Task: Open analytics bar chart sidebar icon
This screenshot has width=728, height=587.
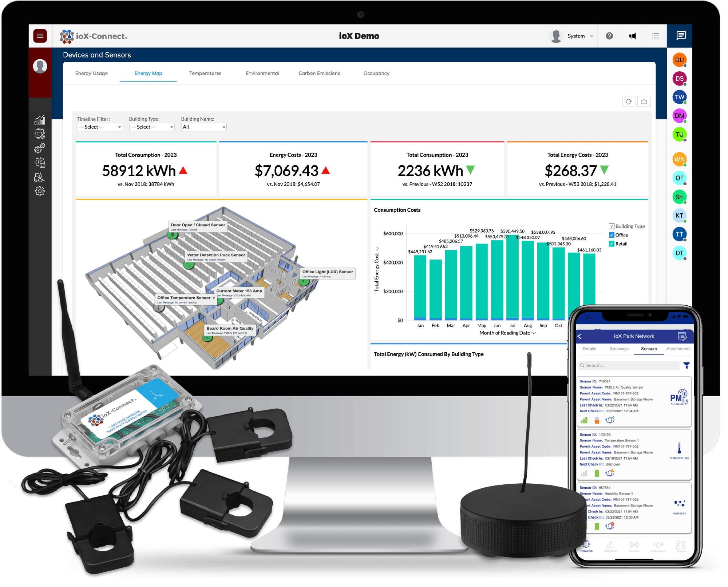Action: [40, 120]
